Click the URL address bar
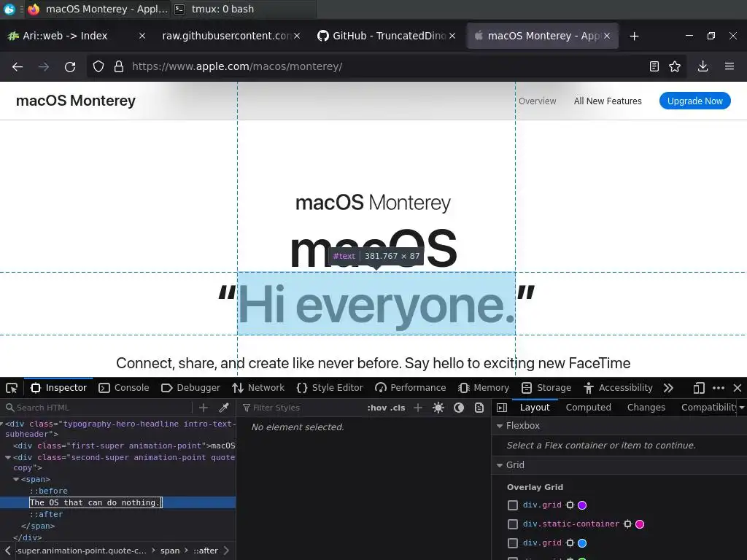Viewport: 747px width, 560px height. tap(386, 66)
